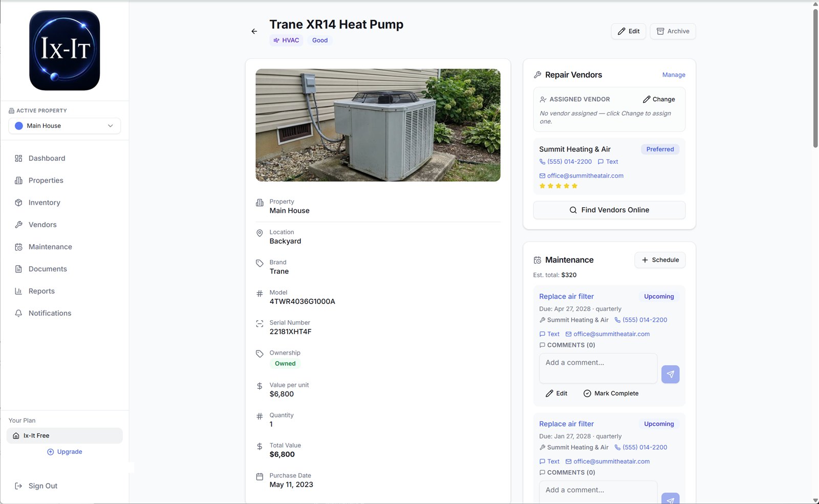Image resolution: width=819 pixels, height=504 pixels.
Task: Click the heat pump photo
Action: pos(378,125)
